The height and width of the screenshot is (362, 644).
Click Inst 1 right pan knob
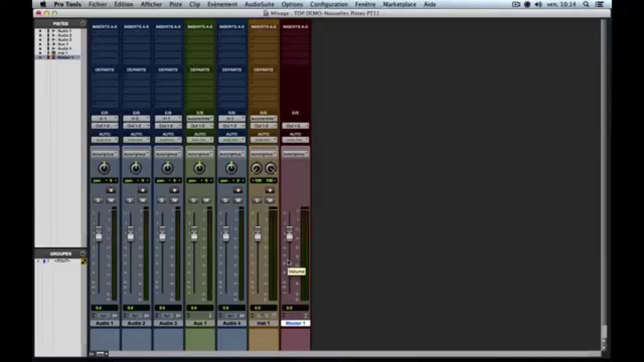coord(271,168)
